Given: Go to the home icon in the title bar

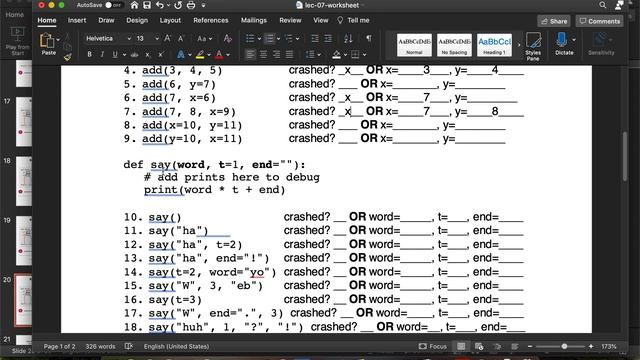Looking at the screenshot, I should pyautogui.click(x=134, y=5).
